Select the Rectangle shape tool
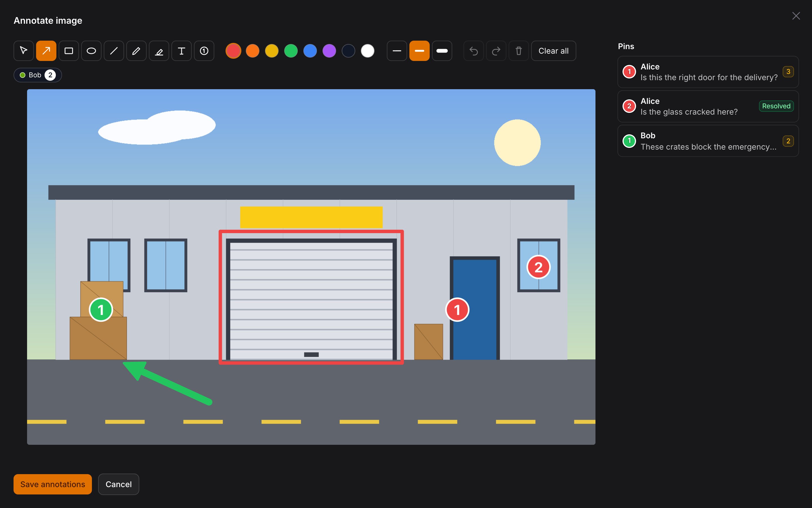This screenshot has height=508, width=812. [69, 51]
